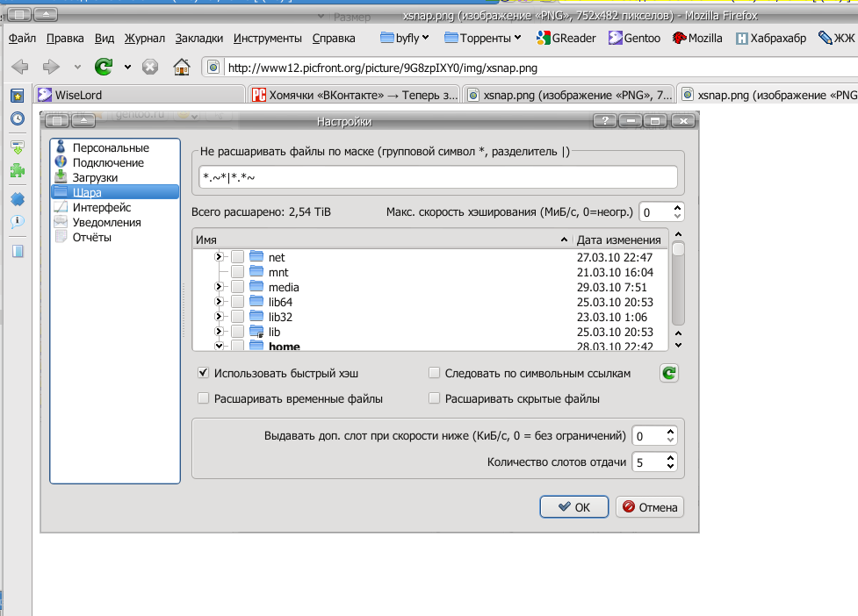Viewport: 858px width, 616px height.
Task: Check the lib64 folder checkbox
Action: (237, 302)
